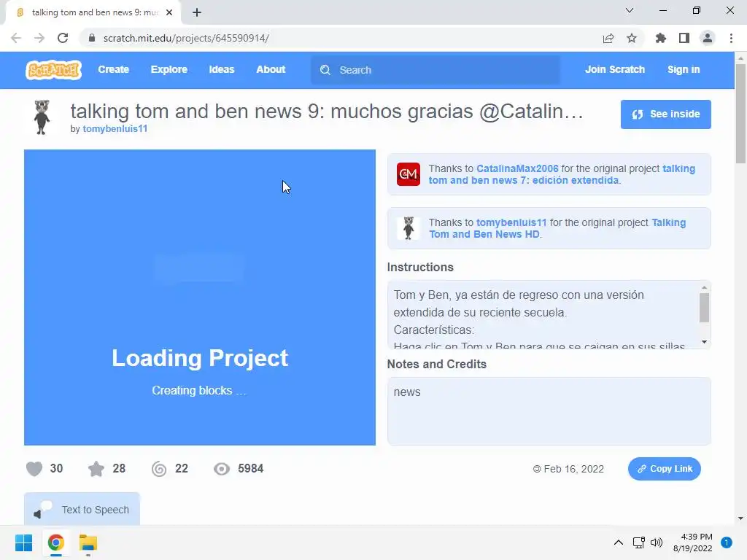Bookmark this tab with star
Viewport: 747px width, 560px height.
coord(632,38)
